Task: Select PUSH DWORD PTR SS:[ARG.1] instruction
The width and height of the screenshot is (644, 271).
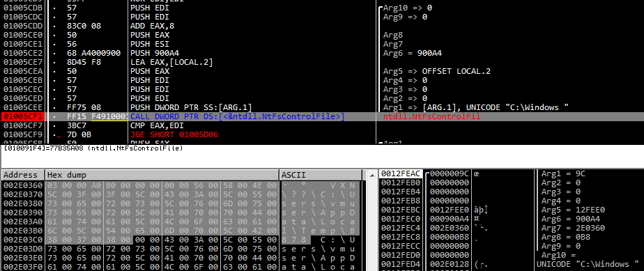Action: click(x=191, y=107)
